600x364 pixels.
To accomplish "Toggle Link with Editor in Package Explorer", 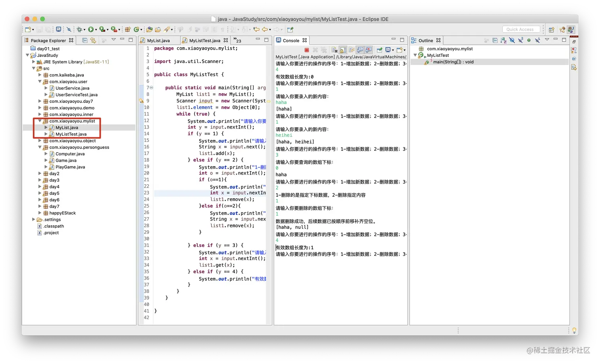I will click(93, 40).
